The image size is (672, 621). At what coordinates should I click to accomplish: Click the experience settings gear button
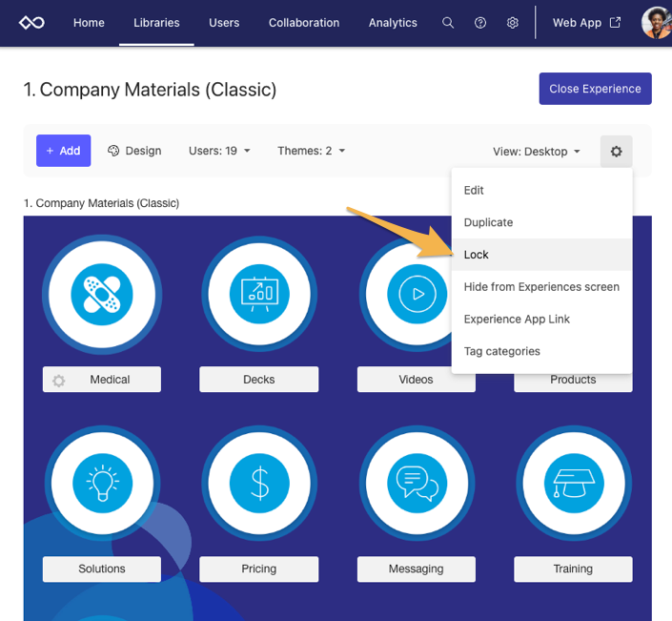pos(617,152)
